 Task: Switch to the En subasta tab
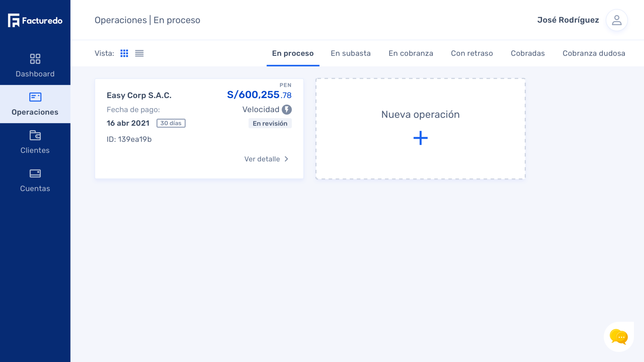click(x=351, y=53)
